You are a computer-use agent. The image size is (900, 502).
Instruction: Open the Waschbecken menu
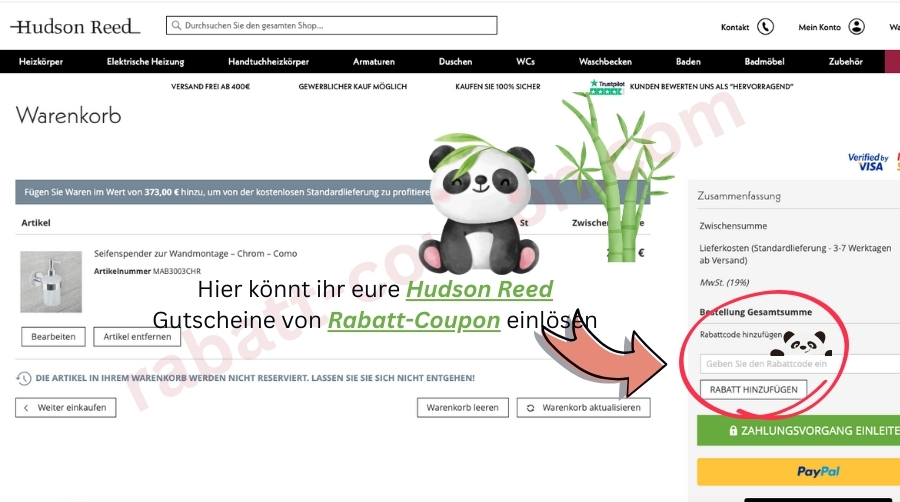coord(604,62)
